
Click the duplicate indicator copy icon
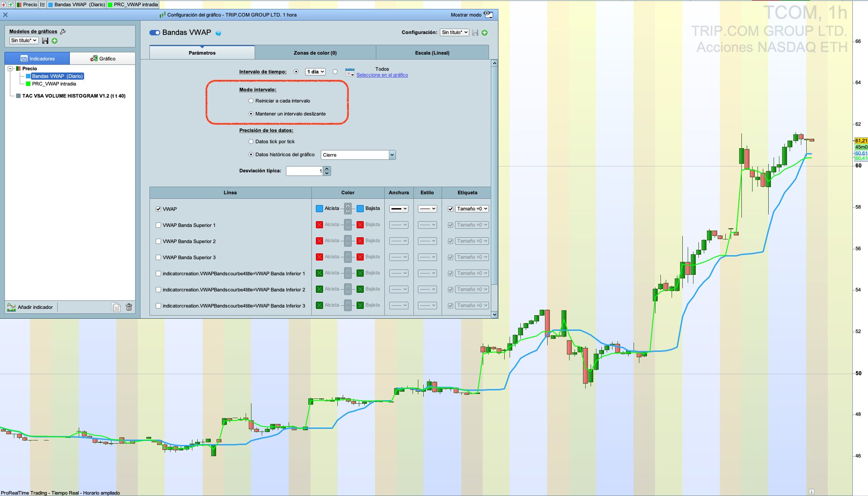pyautogui.click(x=116, y=307)
